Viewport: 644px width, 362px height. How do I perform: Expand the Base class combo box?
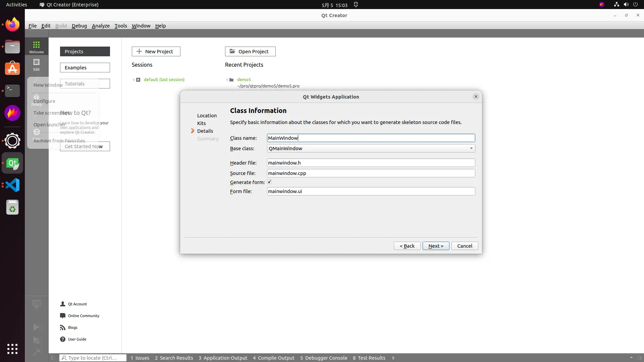[x=471, y=148]
